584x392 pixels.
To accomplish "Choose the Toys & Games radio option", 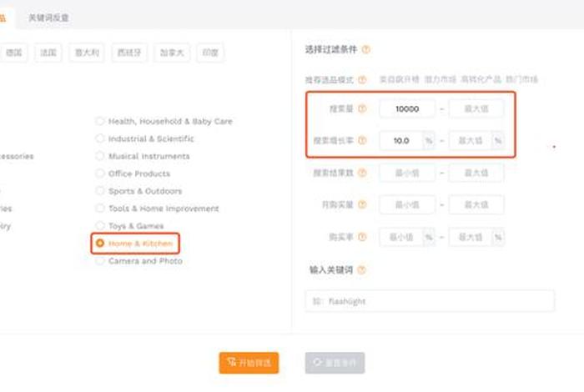I will pyautogui.click(x=100, y=226).
